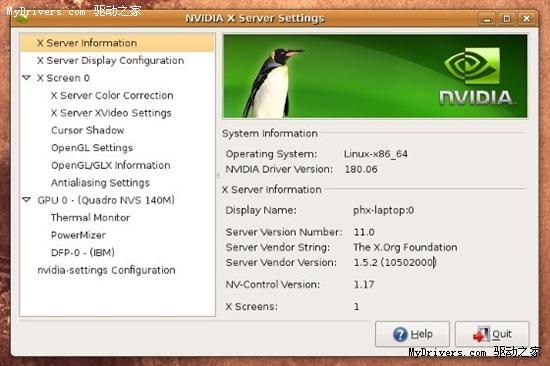Show OpenGL/GLX Information
The height and width of the screenshot is (366, 550).
(110, 165)
